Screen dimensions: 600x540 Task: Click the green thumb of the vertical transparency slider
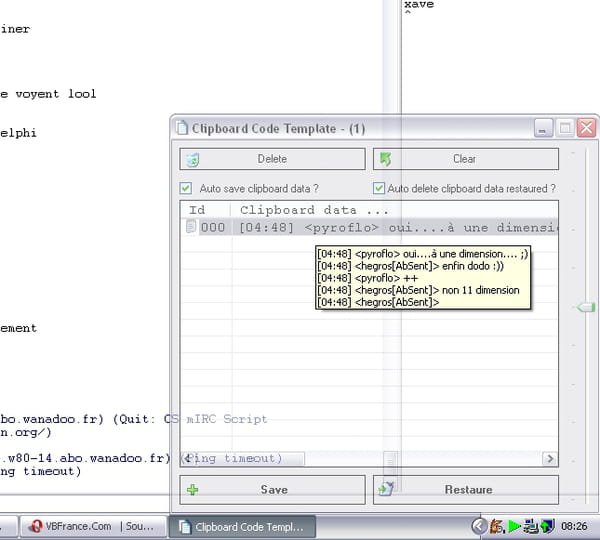click(x=586, y=307)
